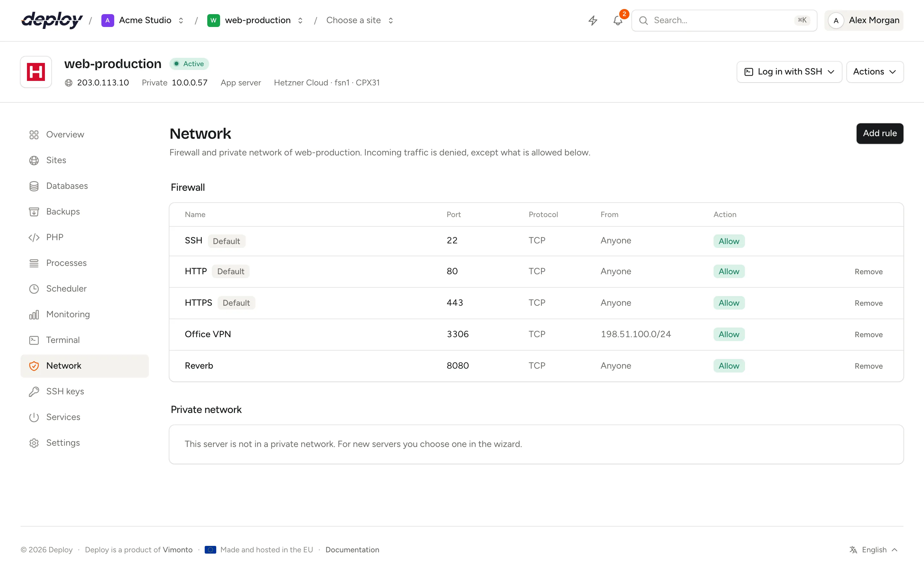Screen dimensions: 924x578
Task: Open the Alex Morgan user menu
Action: [864, 21]
